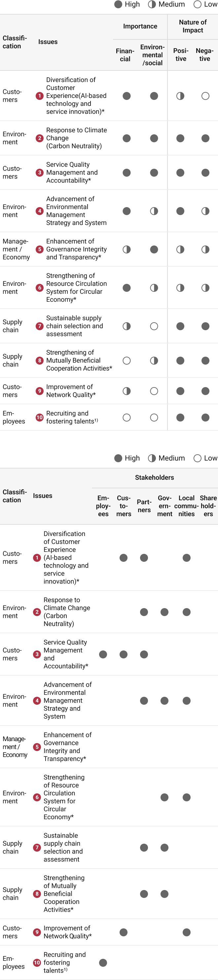Click the Low legend circle above the Stakeholders table
The height and width of the screenshot is (980, 218).
pyautogui.click(x=198, y=458)
